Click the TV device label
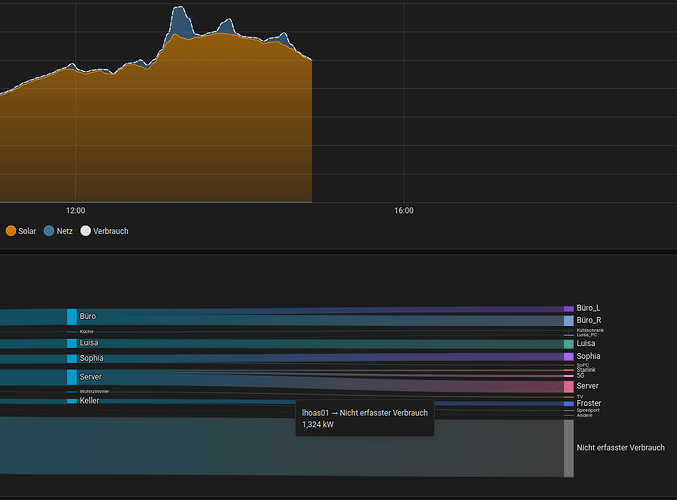The image size is (677, 500). coord(580,397)
